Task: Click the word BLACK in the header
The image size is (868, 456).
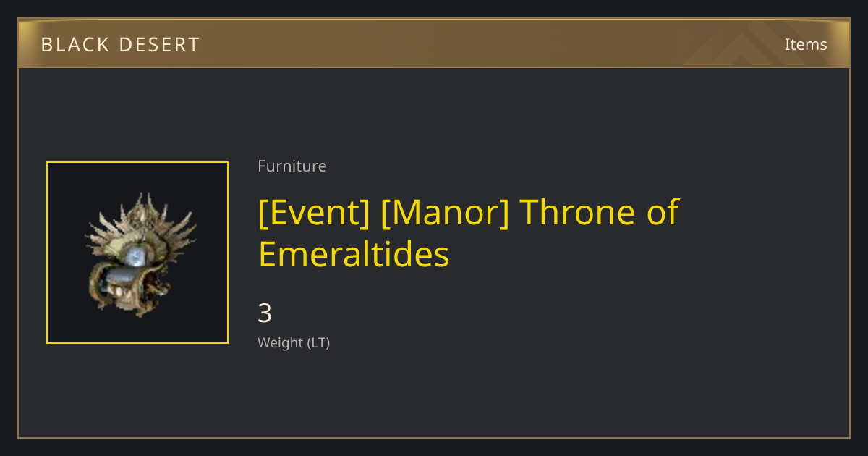Action: tap(71, 45)
